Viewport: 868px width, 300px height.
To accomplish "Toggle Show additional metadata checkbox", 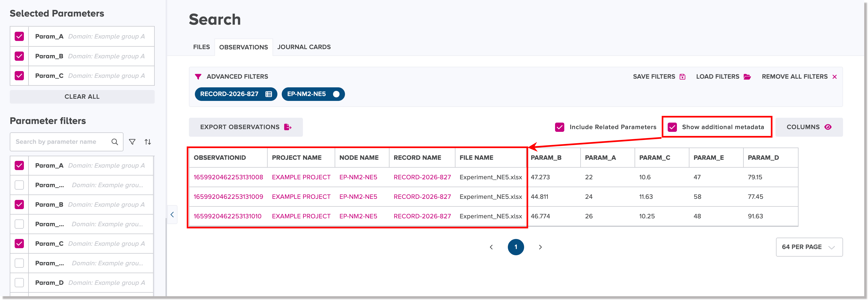I will tap(672, 127).
